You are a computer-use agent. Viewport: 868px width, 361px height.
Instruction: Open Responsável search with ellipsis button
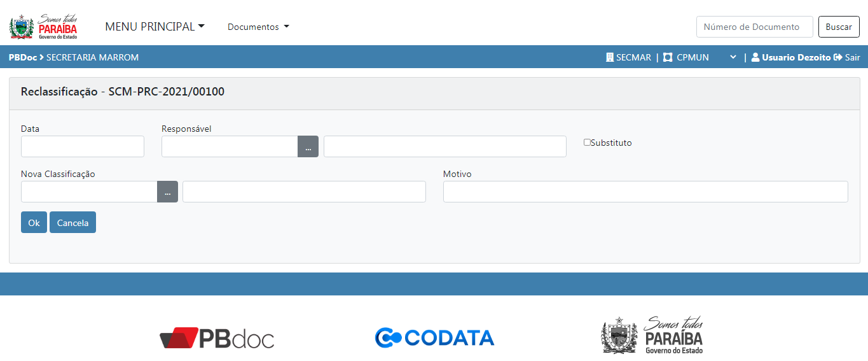(308, 146)
